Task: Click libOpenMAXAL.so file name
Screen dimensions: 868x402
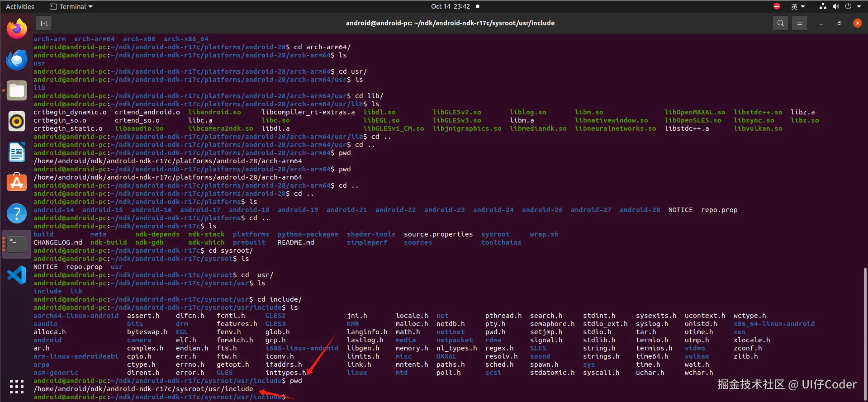Action: click(x=695, y=112)
